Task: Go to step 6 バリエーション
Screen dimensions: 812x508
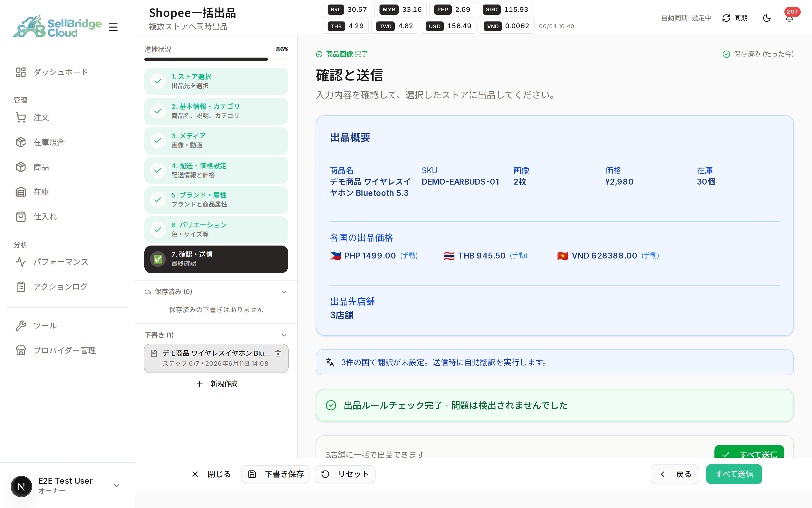Action: point(216,229)
